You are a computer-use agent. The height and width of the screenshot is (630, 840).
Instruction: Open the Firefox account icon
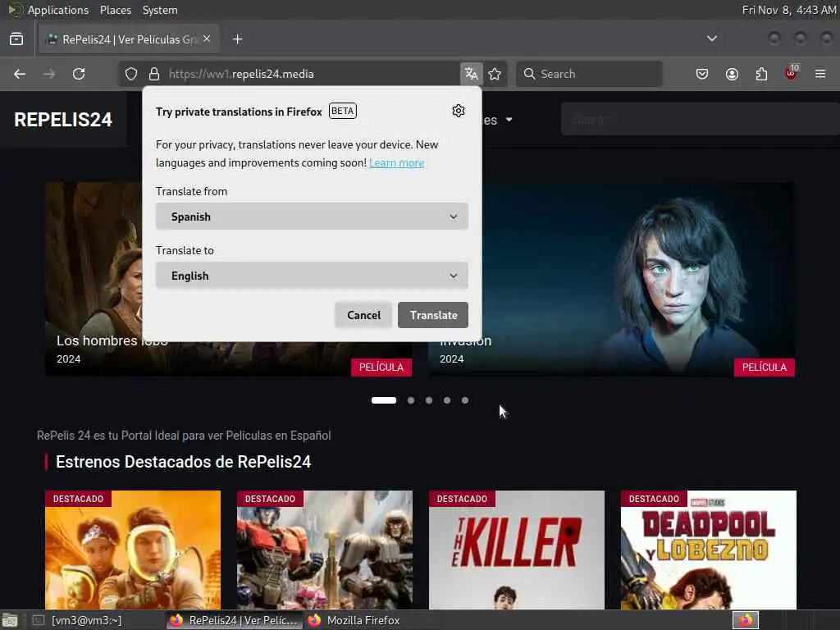tap(732, 74)
